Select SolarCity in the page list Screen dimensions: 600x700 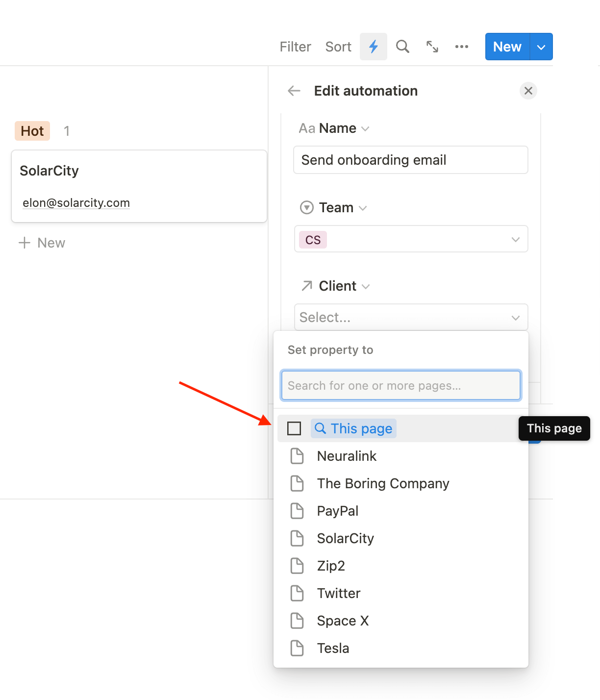click(x=401, y=538)
